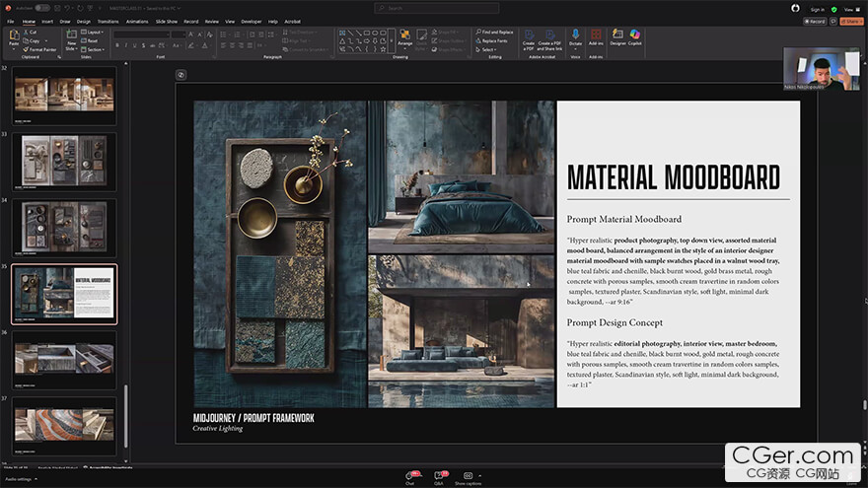Click the Cut scissors command
The image size is (868, 488).
[x=30, y=33]
